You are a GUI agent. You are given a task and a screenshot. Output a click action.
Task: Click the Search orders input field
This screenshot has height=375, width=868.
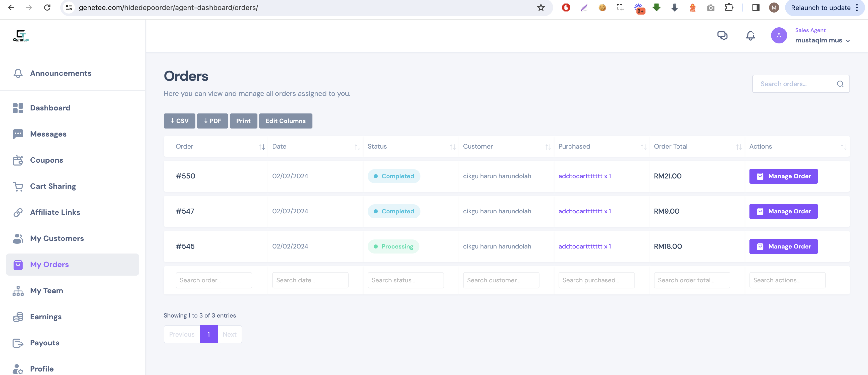801,84
